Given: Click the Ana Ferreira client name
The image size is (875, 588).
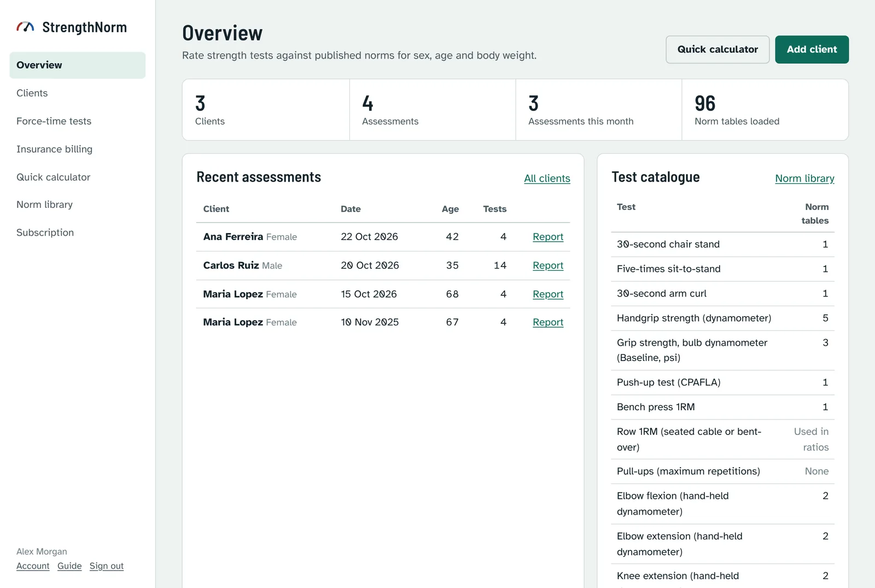Looking at the screenshot, I should (x=233, y=237).
